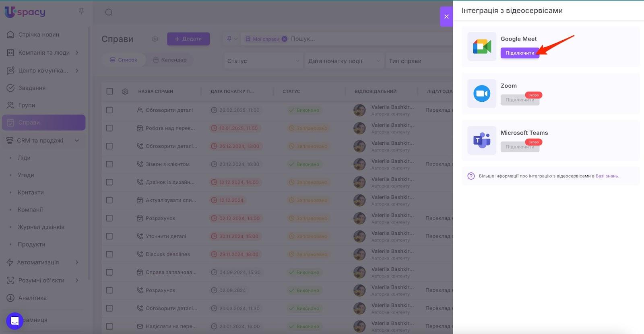This screenshot has width=644, height=334.
Task: Click Valeriia Bashkir avatar in Discuss deadlines row
Action: coord(359,254)
